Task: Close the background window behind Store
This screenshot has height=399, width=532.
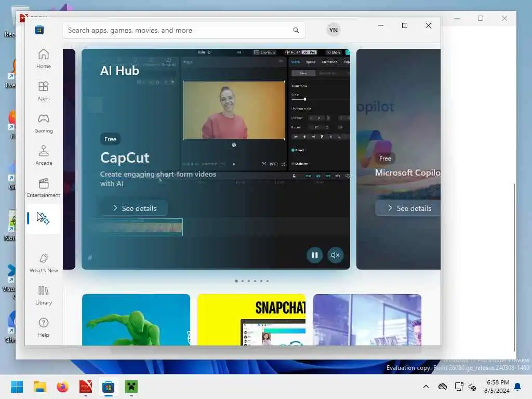Action: click(504, 18)
